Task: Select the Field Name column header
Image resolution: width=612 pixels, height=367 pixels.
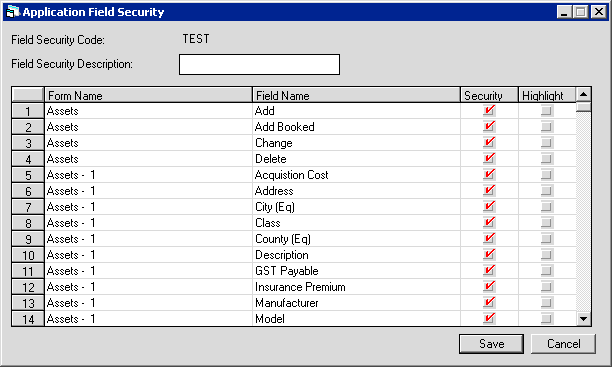Action: point(356,95)
